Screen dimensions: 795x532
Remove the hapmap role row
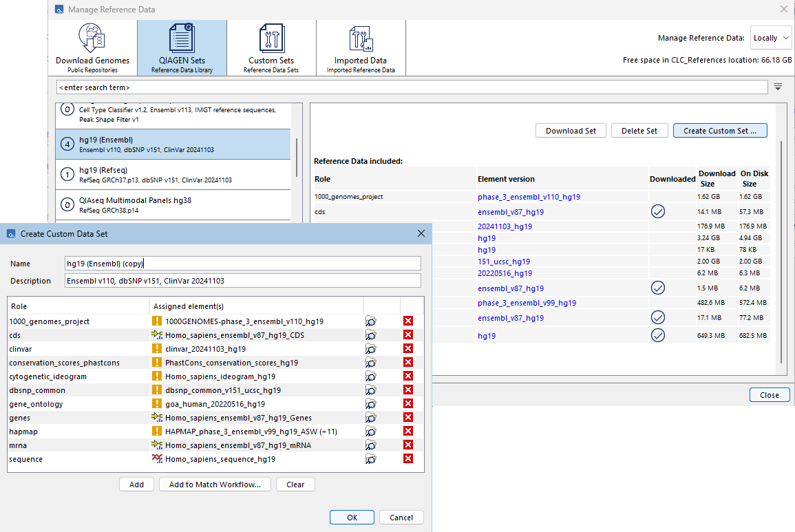(407, 432)
